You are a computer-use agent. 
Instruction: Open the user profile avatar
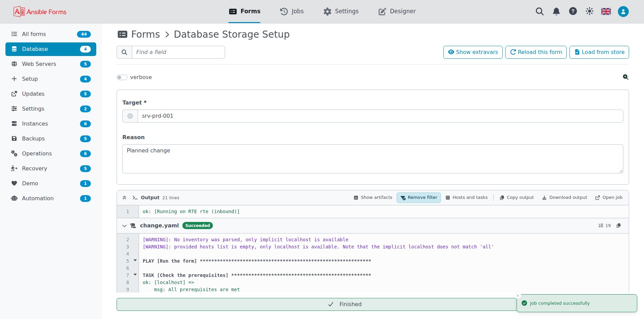click(x=623, y=12)
